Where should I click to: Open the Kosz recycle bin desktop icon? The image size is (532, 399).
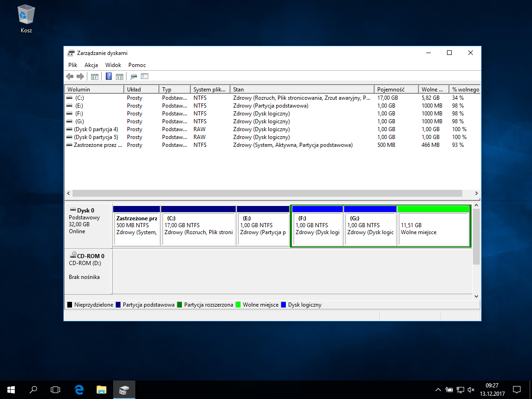tap(26, 19)
